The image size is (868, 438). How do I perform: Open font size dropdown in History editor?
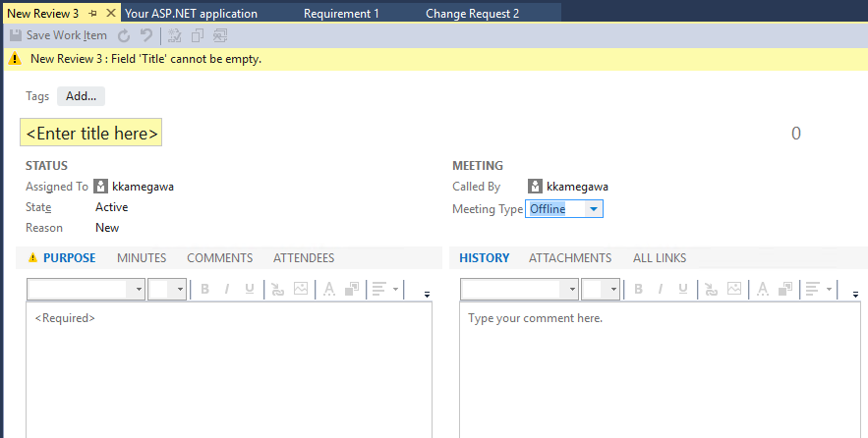click(x=613, y=290)
